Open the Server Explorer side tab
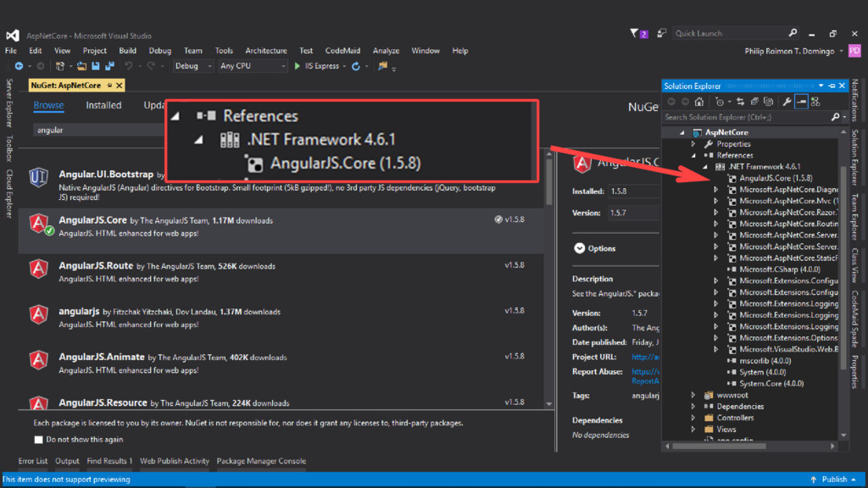Viewport: 868px width, 488px height. [8, 103]
